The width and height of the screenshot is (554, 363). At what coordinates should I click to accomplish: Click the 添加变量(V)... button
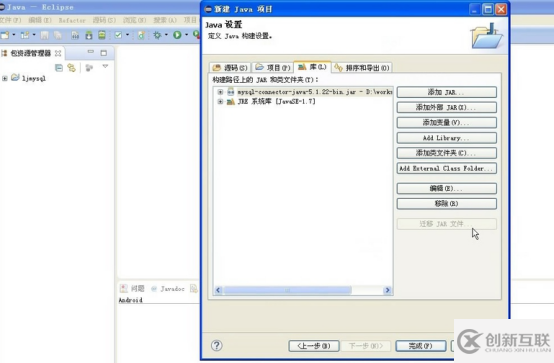click(x=447, y=123)
